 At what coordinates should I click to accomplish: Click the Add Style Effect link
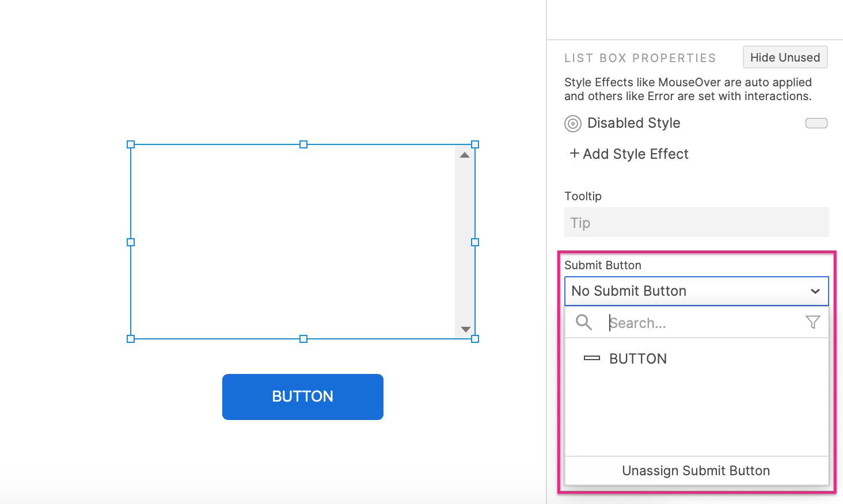[x=635, y=154]
